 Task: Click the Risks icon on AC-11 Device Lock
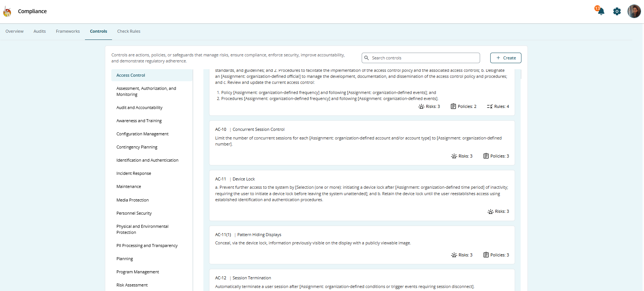pos(491,212)
